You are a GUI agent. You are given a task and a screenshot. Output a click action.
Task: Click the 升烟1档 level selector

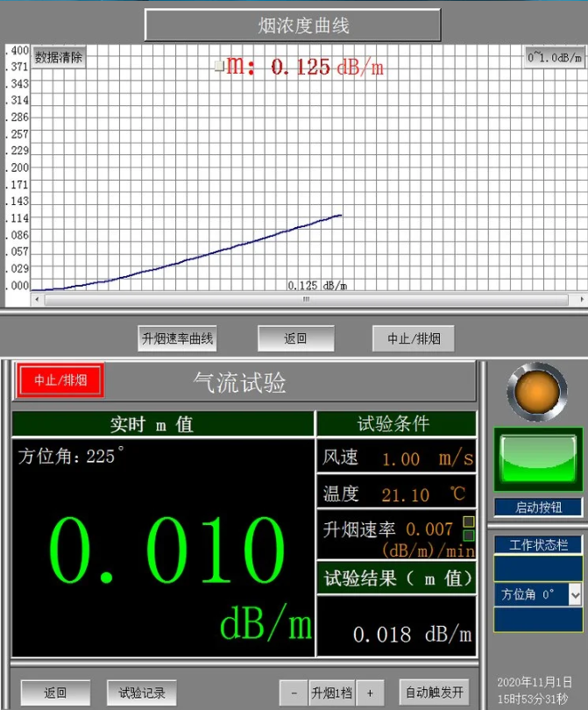coord(331,692)
